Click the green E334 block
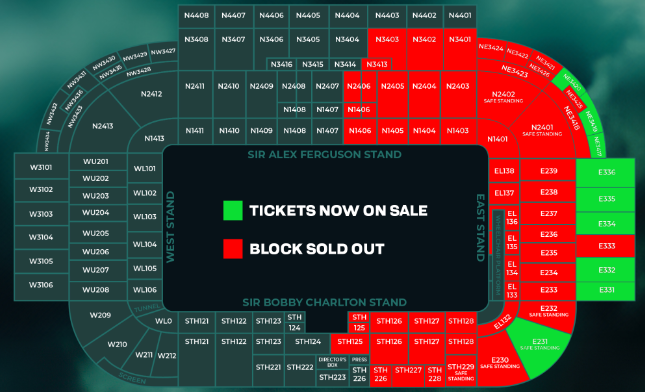The image size is (645, 392). [x=606, y=223]
